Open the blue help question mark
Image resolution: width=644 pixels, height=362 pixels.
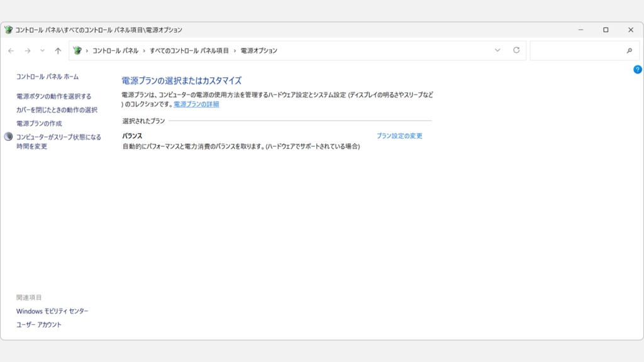coord(636,69)
